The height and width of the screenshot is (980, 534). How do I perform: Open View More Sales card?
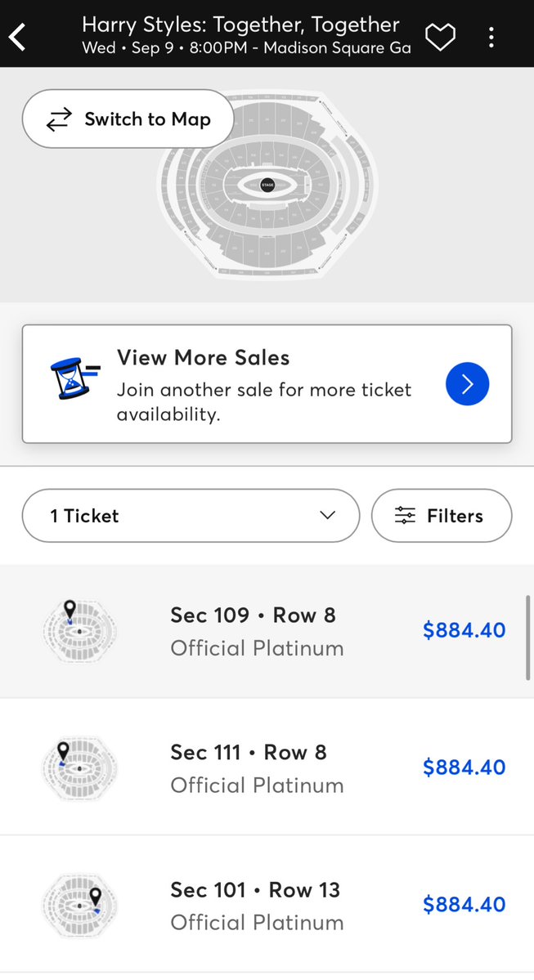point(267,384)
